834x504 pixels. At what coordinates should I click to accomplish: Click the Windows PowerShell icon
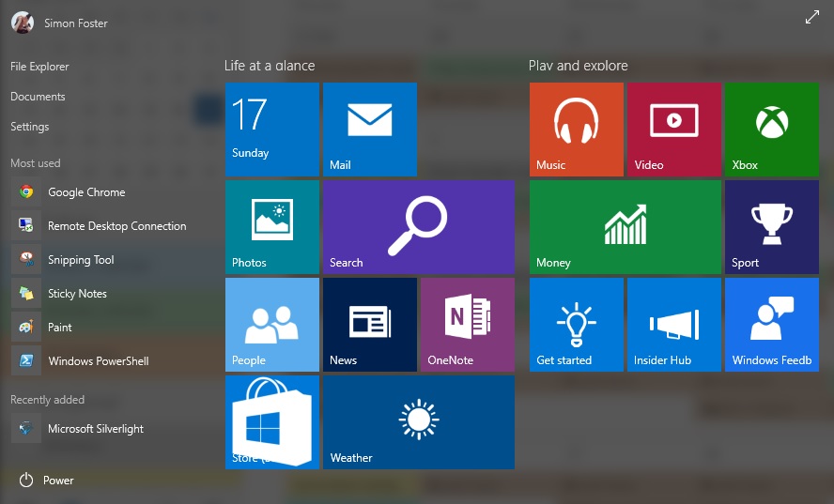click(x=26, y=360)
